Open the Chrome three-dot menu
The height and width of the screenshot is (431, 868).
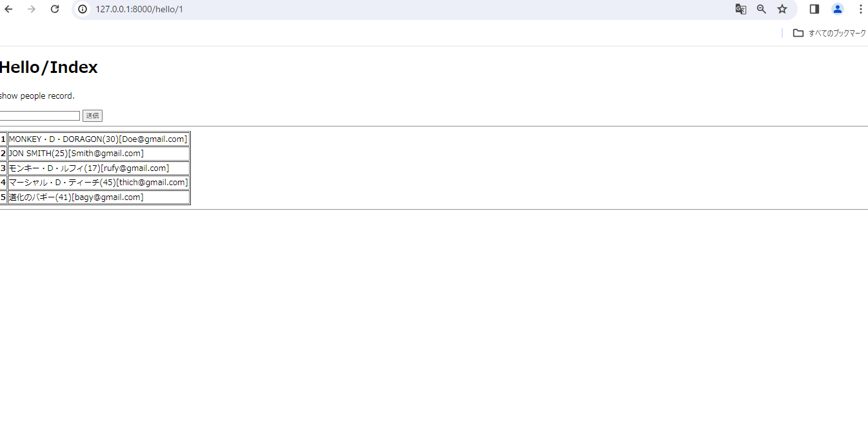click(x=860, y=9)
